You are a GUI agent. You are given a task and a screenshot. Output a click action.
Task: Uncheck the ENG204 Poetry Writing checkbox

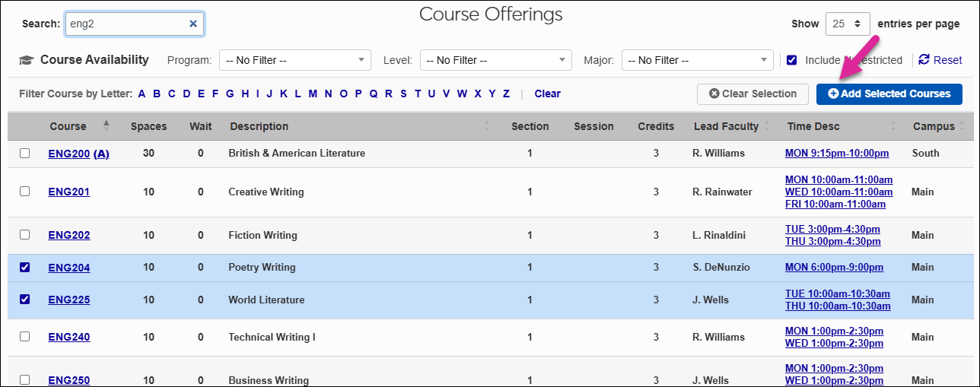point(25,267)
